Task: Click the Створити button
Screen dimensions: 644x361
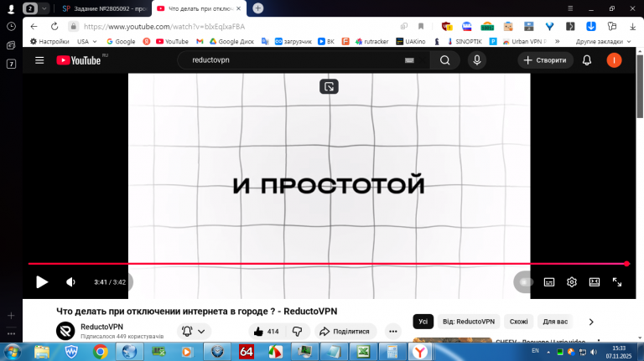Action: click(x=545, y=60)
